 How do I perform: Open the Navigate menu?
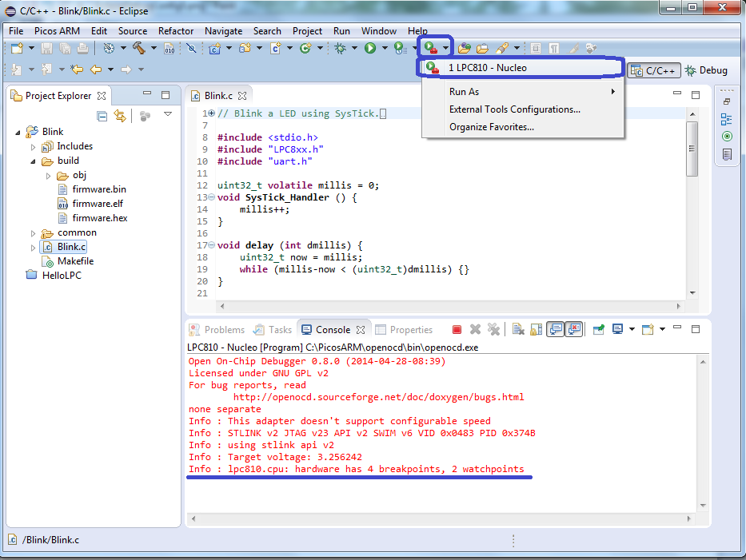223,31
